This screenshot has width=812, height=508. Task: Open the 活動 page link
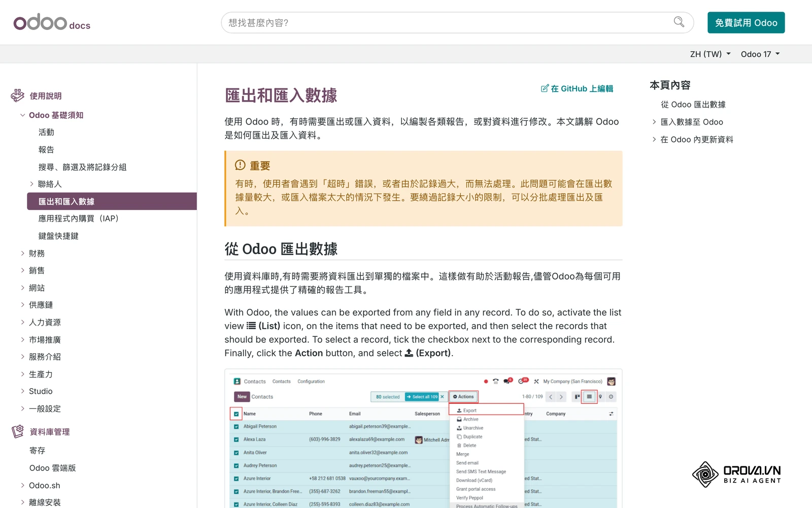[46, 132]
